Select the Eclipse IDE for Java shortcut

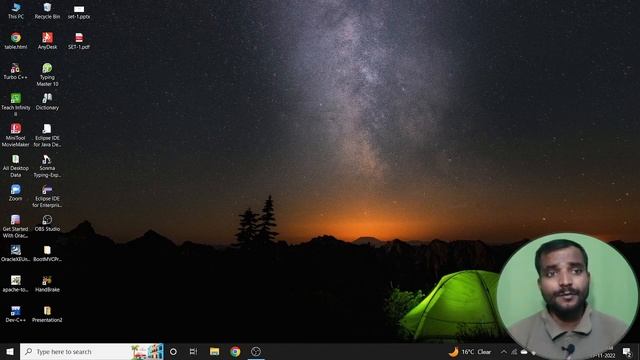coord(47,136)
